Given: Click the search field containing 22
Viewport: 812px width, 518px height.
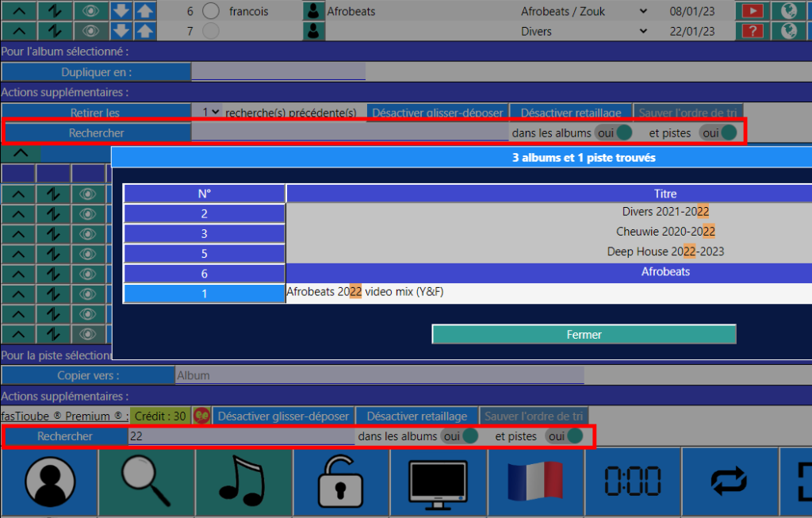Looking at the screenshot, I should (241, 436).
